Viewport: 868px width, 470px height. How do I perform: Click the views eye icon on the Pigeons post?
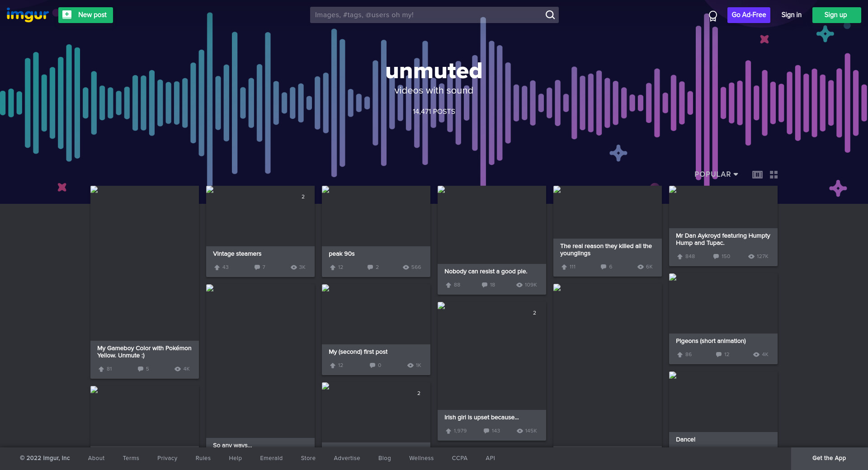(x=756, y=354)
